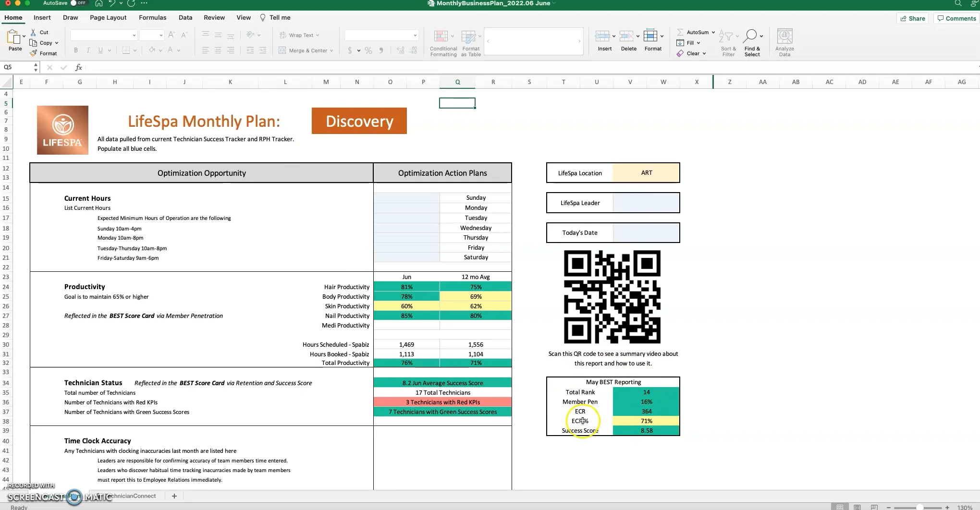The image size is (980, 510).
Task: Click the percent style icon
Action: (x=368, y=50)
